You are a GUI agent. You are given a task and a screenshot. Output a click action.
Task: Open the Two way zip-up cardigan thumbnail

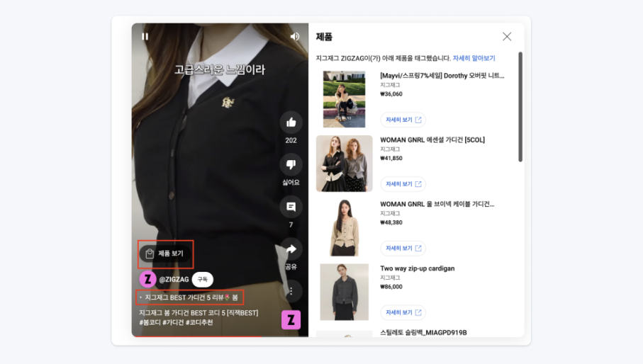tap(344, 292)
